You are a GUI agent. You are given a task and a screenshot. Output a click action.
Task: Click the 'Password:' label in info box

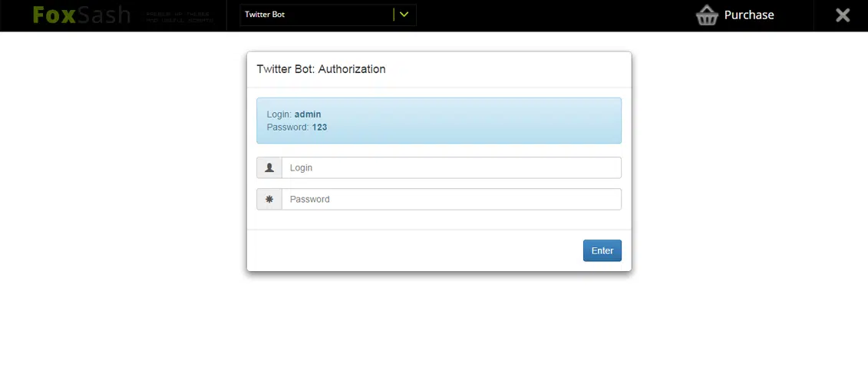tap(288, 127)
